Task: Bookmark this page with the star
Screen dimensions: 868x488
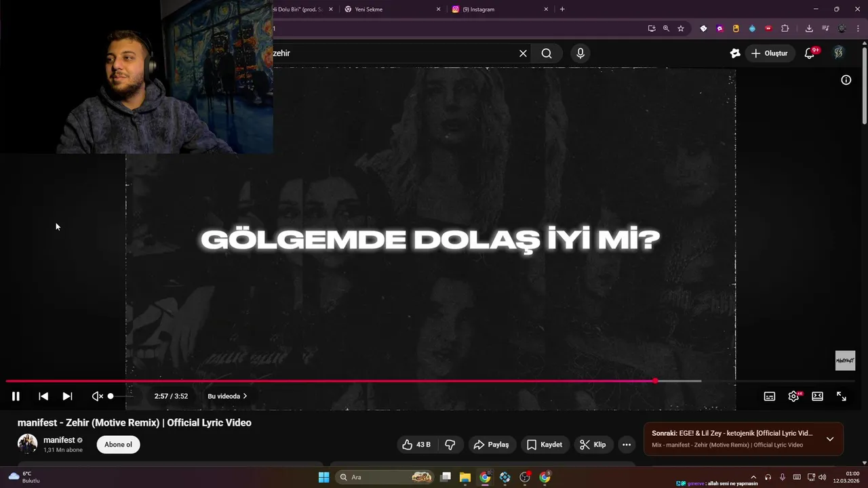Action: click(x=681, y=28)
